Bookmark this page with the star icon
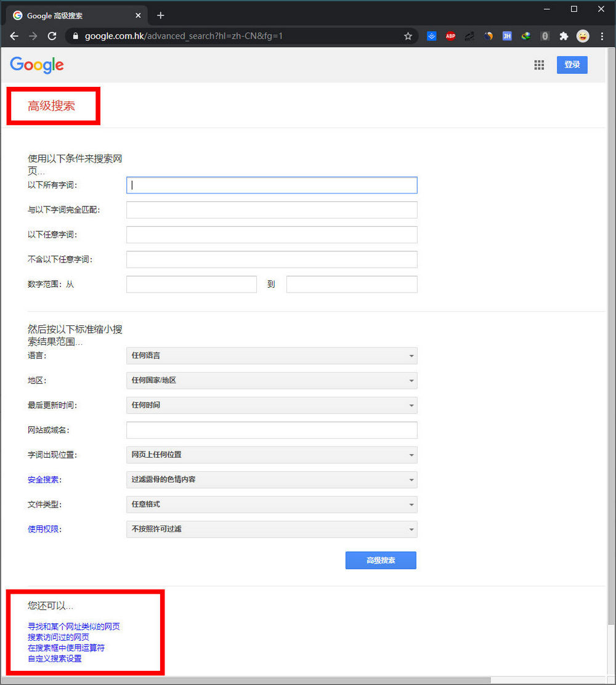 tap(408, 36)
